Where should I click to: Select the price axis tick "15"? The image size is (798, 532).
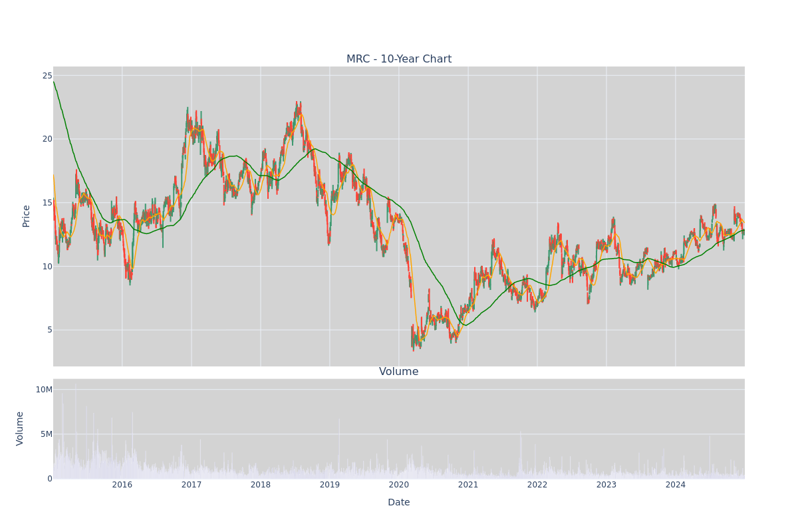[x=47, y=203]
